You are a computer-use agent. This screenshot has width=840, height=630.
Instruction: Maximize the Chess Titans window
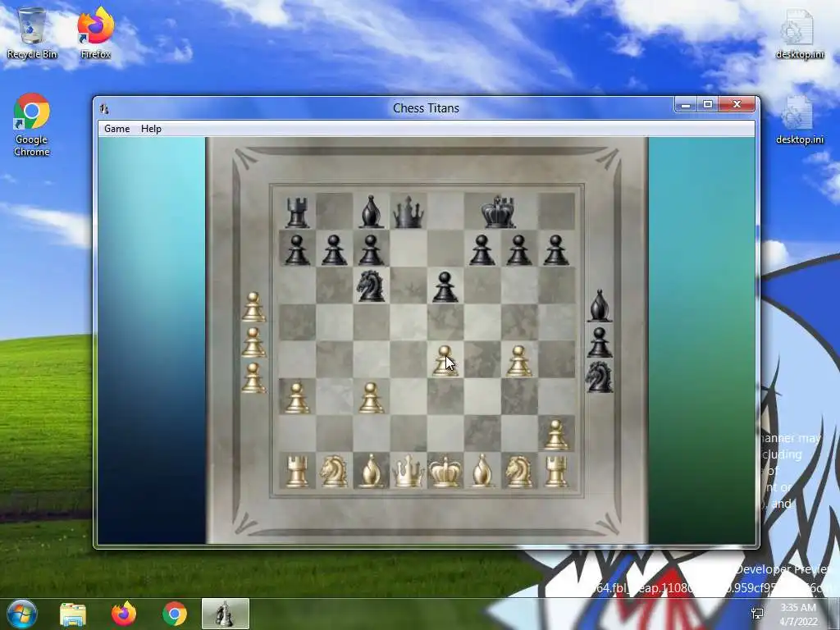707,105
